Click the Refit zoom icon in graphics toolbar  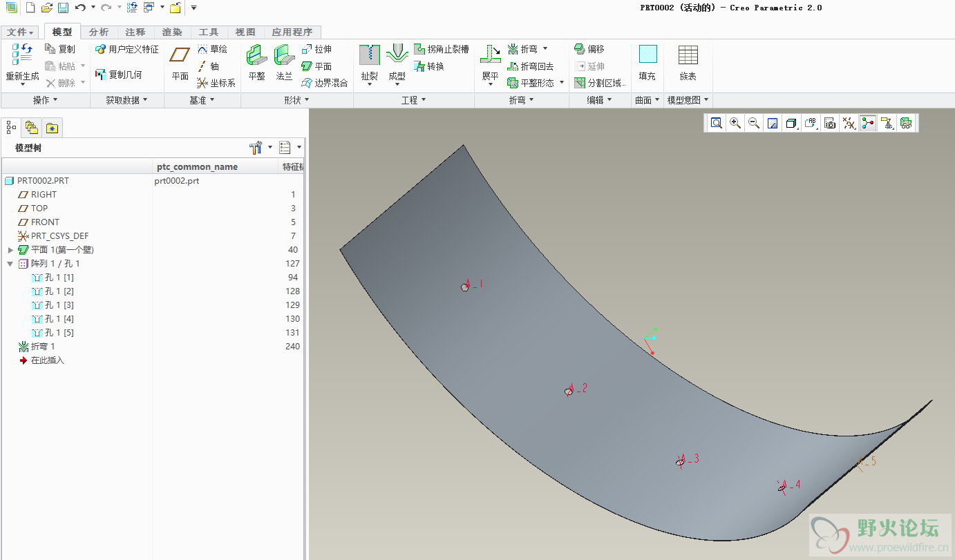tap(717, 123)
